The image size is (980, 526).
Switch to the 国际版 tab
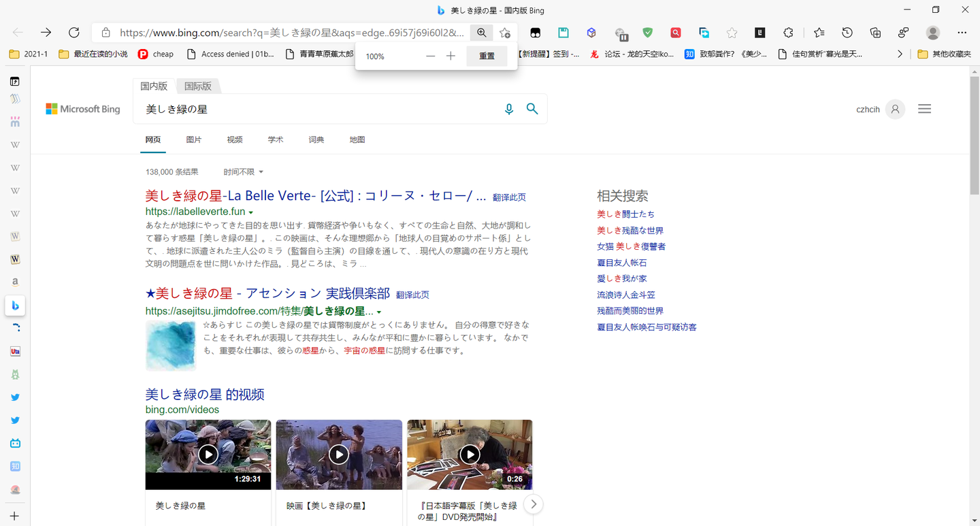(x=197, y=86)
